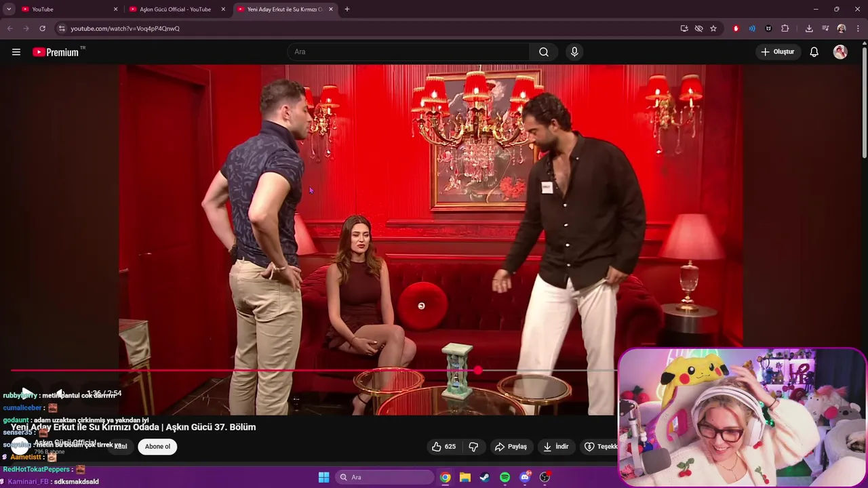Screen dimensions: 868x488
Task: Open Chrome from the taskbar
Action: (445, 477)
